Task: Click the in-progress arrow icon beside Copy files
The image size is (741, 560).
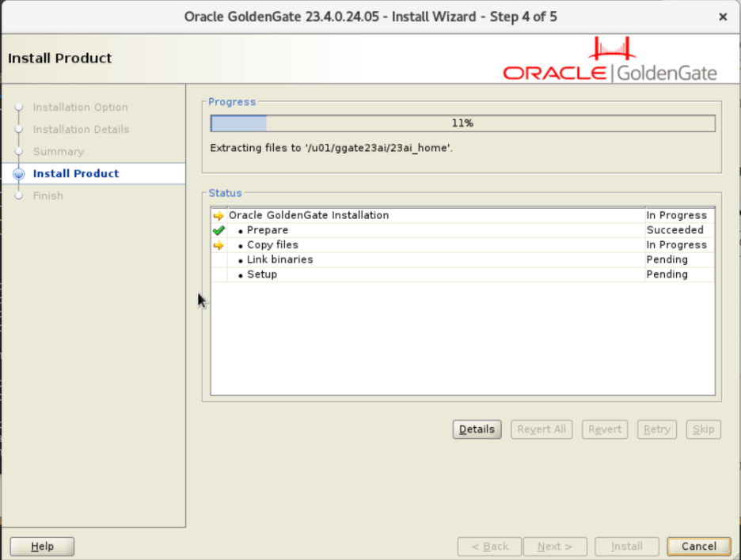Action: [218, 245]
